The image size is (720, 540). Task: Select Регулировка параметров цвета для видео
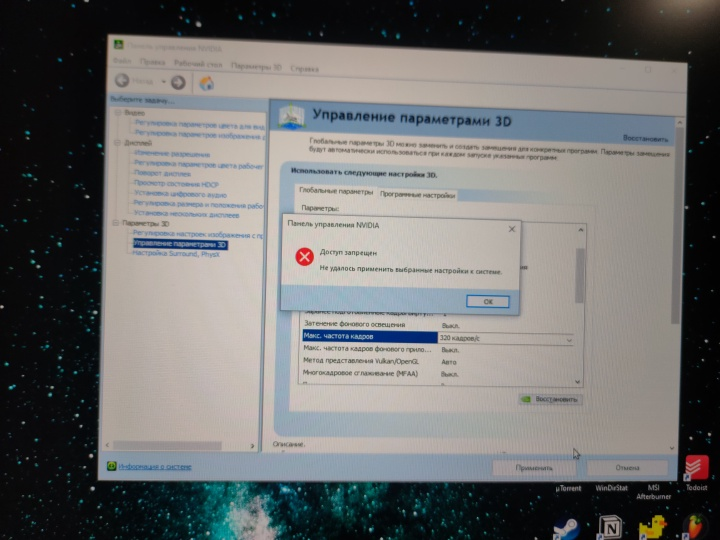[200, 125]
